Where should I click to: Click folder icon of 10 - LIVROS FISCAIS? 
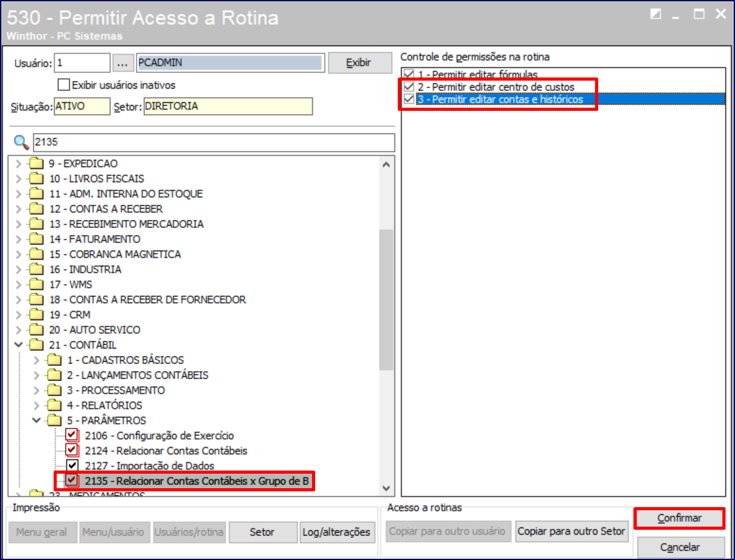[x=36, y=178]
